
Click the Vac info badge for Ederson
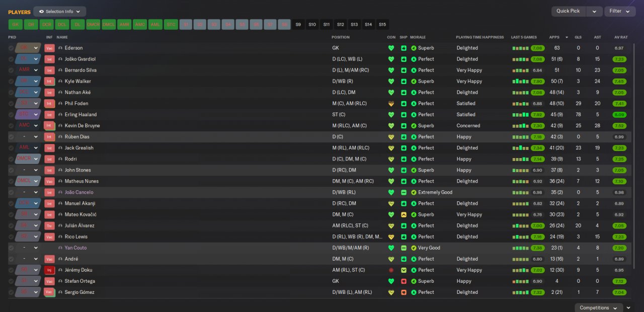49,48
